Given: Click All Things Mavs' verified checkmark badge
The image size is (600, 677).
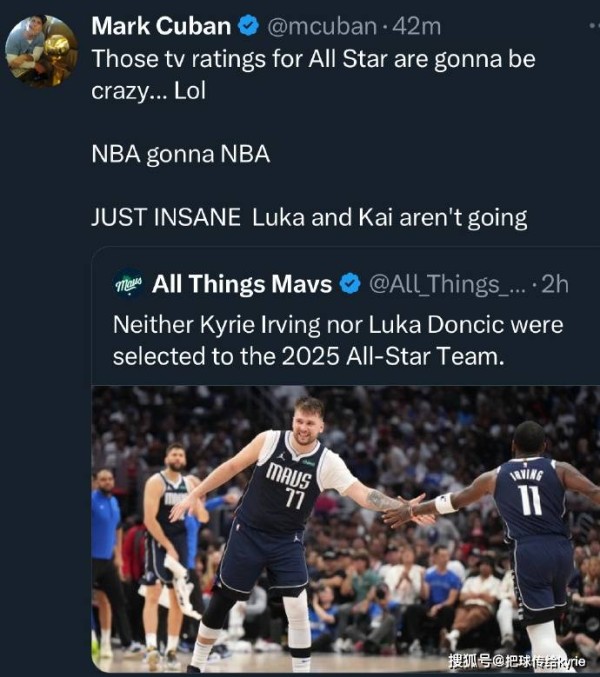Looking at the screenshot, I should coord(350,285).
